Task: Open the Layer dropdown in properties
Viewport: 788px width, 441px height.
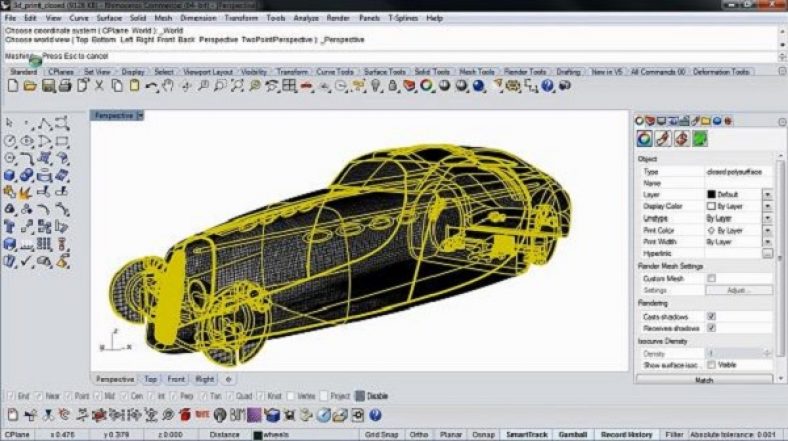Action: 767,194
